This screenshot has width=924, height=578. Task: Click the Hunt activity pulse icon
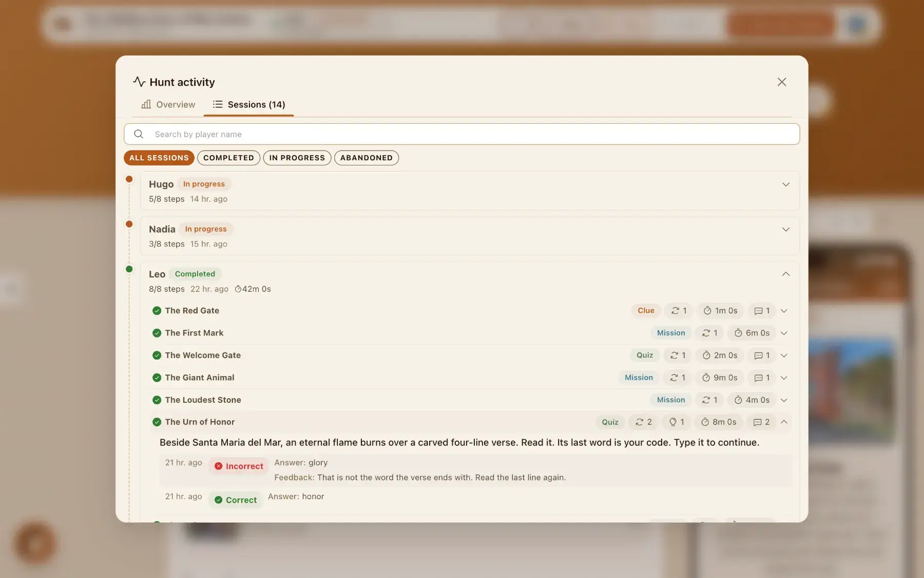tap(139, 82)
